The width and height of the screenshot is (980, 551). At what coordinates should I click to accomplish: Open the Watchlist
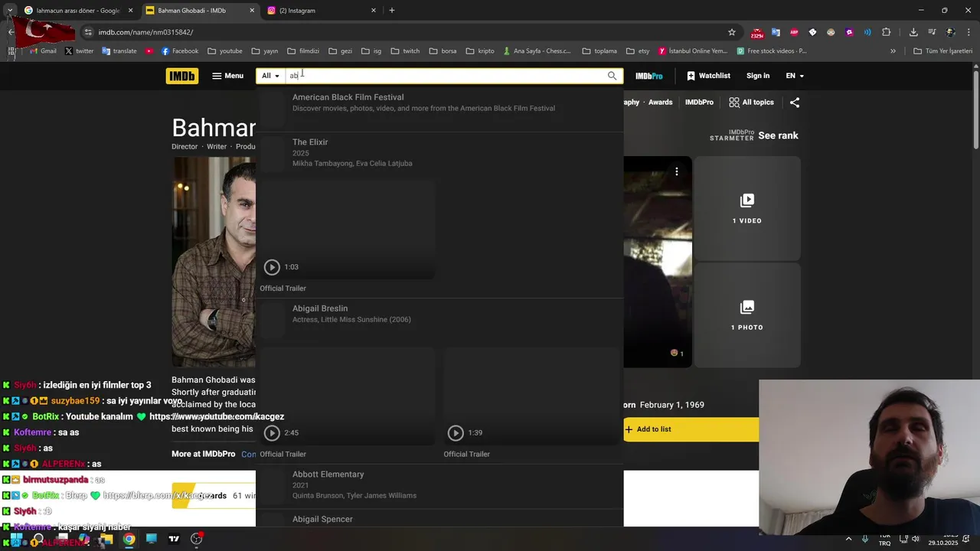pos(708,76)
